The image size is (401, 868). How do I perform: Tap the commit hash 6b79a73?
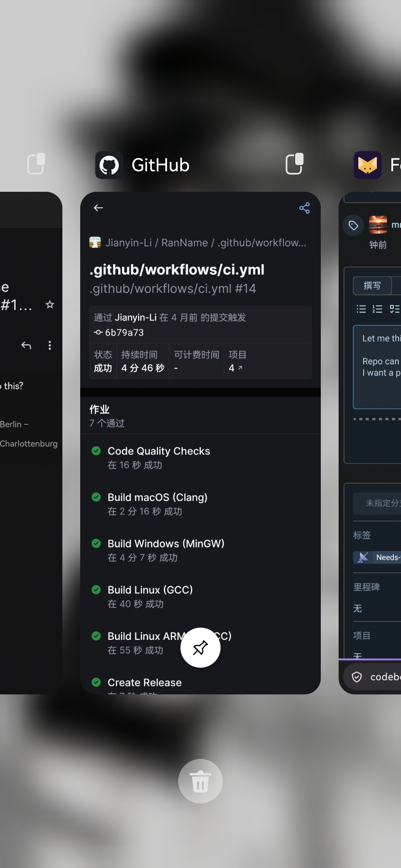(x=119, y=332)
